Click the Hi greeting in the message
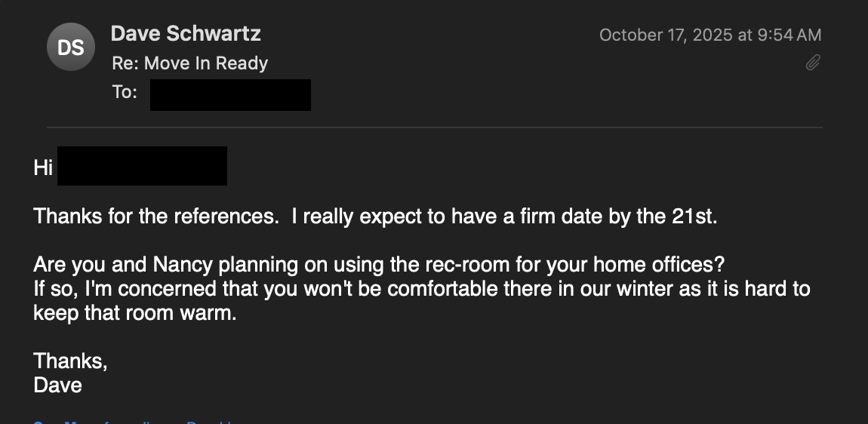The width and height of the screenshot is (868, 424). point(43,167)
